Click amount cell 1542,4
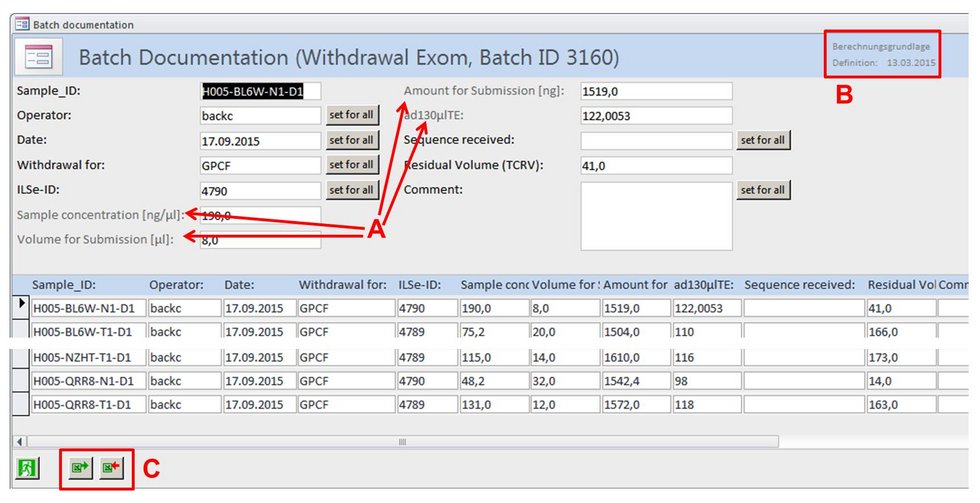 point(636,381)
